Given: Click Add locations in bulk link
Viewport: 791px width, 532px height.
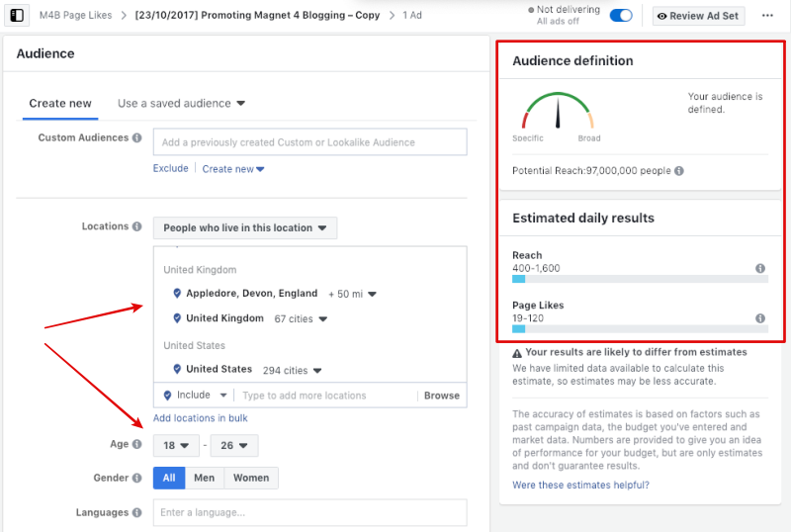Looking at the screenshot, I should [x=200, y=418].
